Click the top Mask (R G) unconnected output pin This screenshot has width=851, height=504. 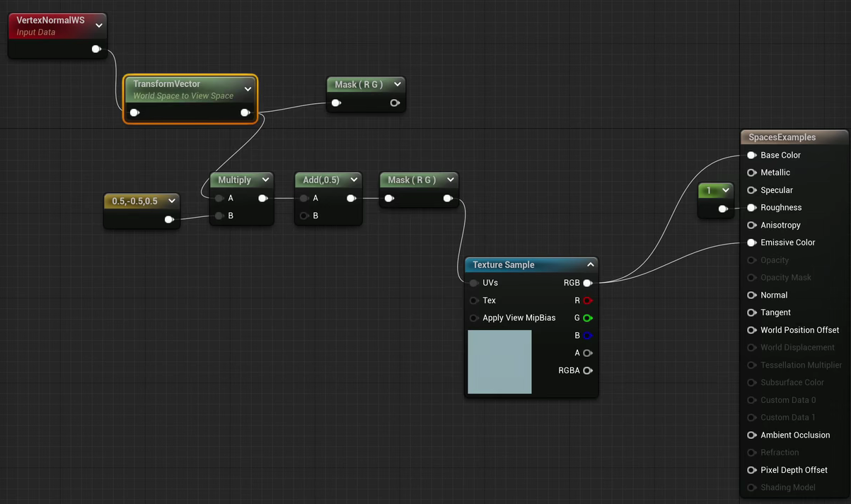pos(395,103)
